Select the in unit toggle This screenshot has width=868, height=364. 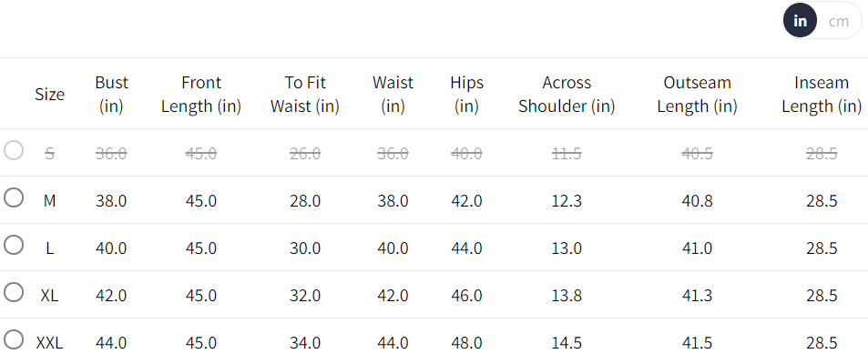[x=800, y=21]
